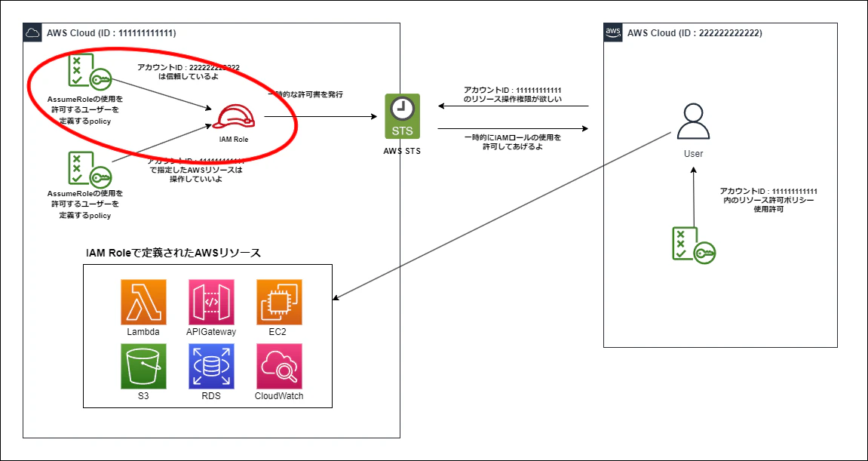Click the policy icon below the User
Image resolution: width=868 pixels, height=461 pixels.
click(x=693, y=244)
